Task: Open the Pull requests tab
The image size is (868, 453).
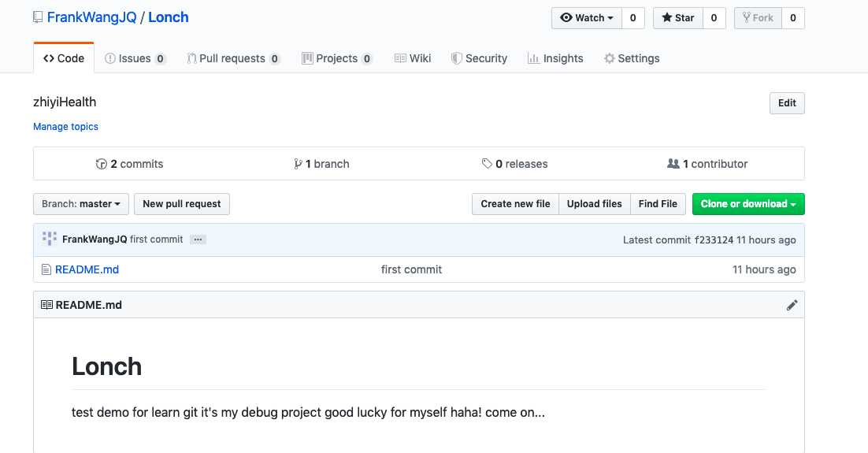Action: [x=233, y=58]
